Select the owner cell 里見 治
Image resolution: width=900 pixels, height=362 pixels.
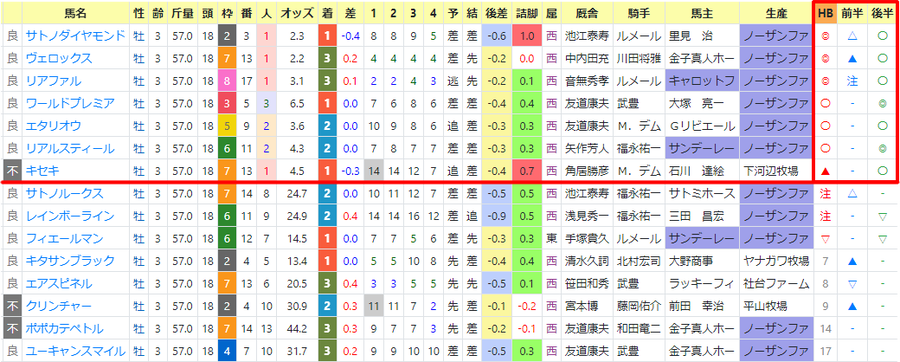[702, 36]
